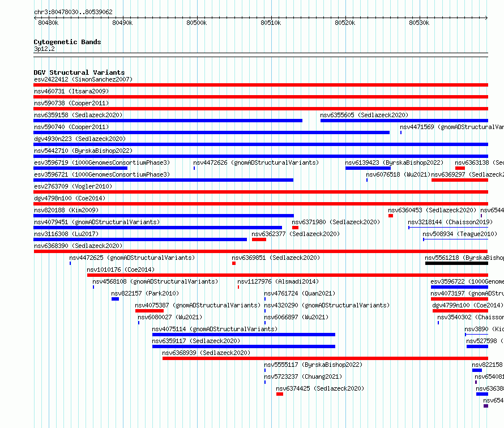
Task: Open nsv1127976 (Alsmadi2014) label
Action: point(278,281)
